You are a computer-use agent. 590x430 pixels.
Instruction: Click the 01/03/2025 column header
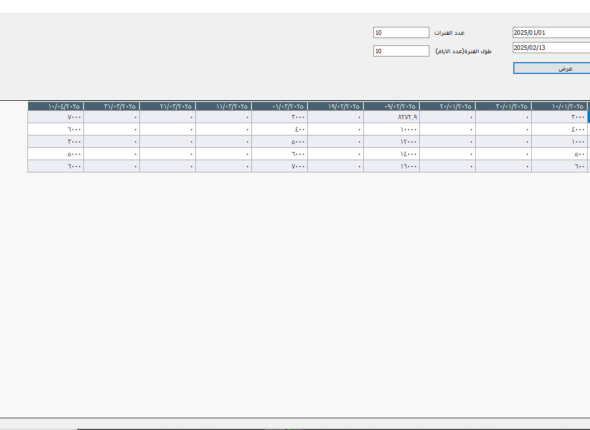tap(280, 106)
